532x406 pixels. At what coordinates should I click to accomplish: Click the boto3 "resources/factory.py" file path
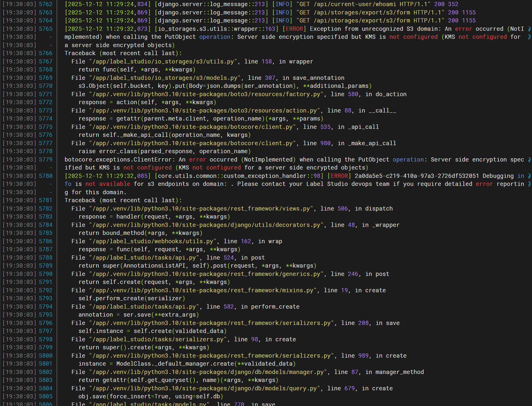[206, 94]
